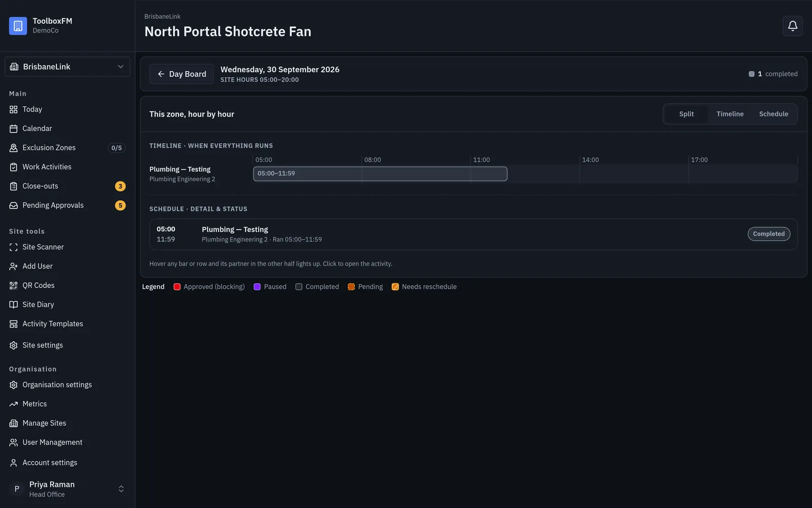The height and width of the screenshot is (508, 812).
Task: Click the Today grid icon
Action: coord(14,109)
